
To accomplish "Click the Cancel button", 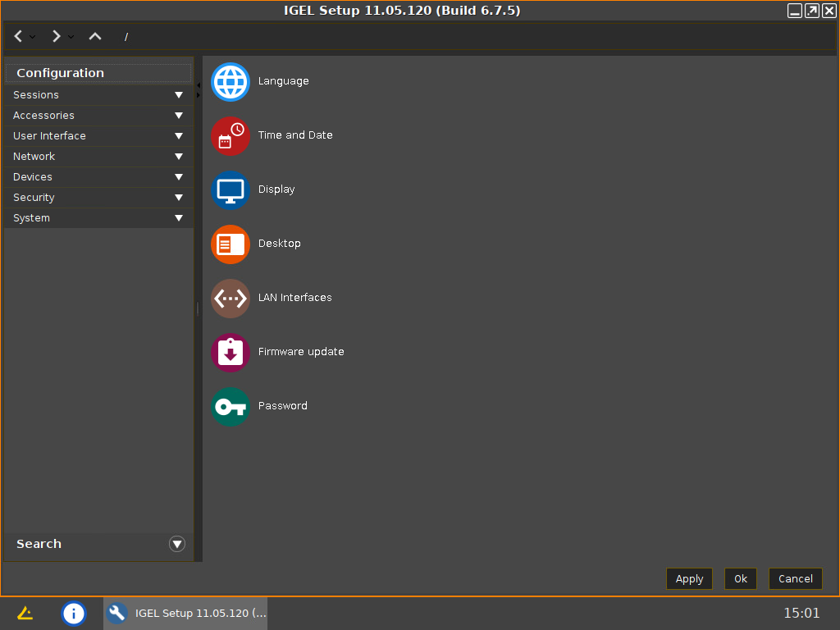I will pyautogui.click(x=795, y=578).
